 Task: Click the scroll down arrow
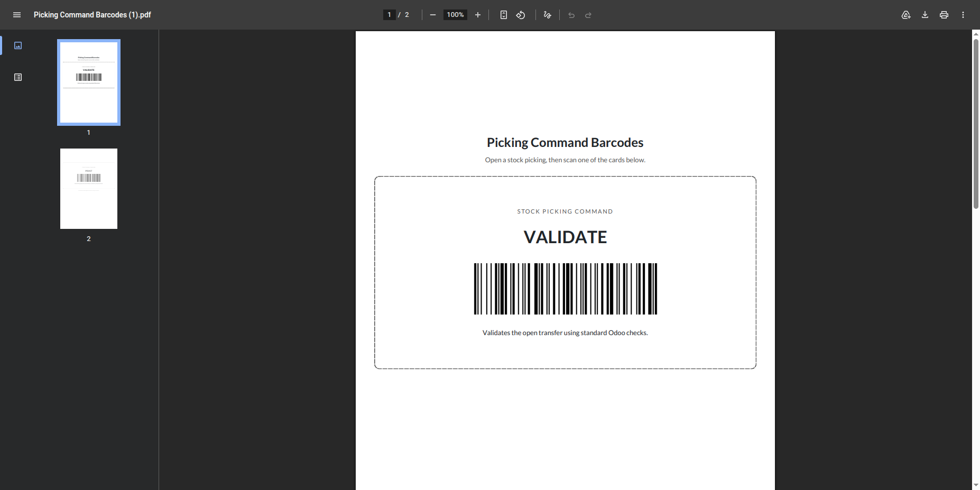click(976, 485)
